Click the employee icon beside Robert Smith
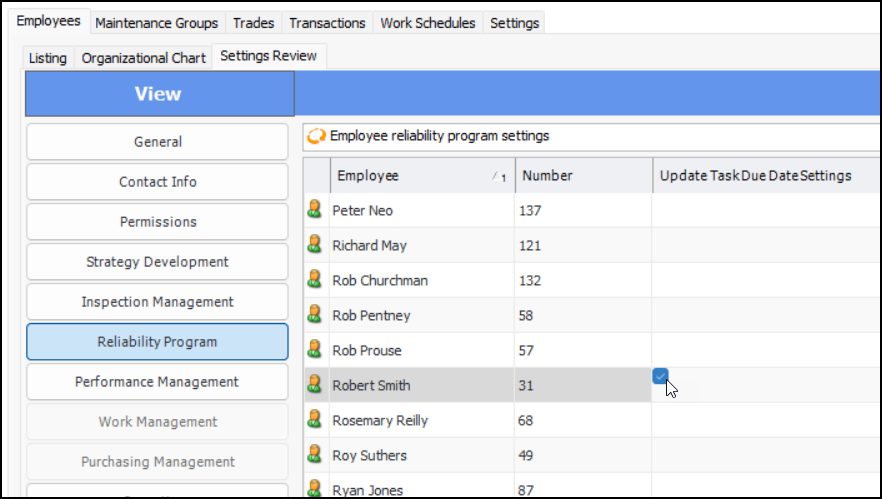This screenshot has height=499, width=882. click(x=315, y=385)
